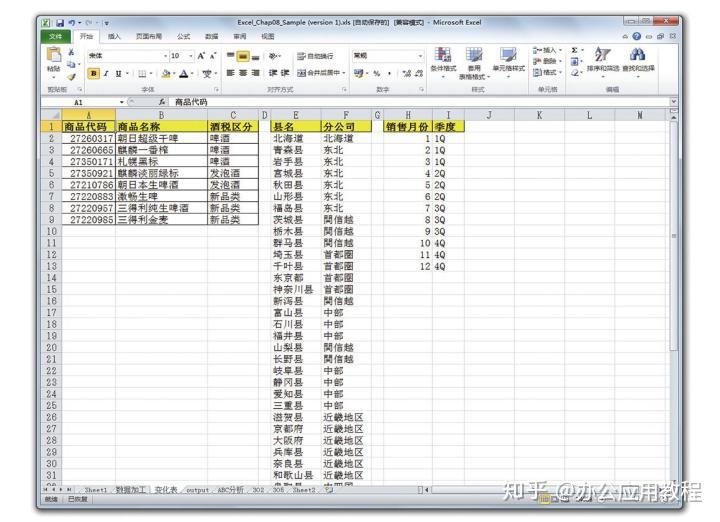720x522 pixels.
Task: Select the Format Painter brush icon
Action: (71, 77)
